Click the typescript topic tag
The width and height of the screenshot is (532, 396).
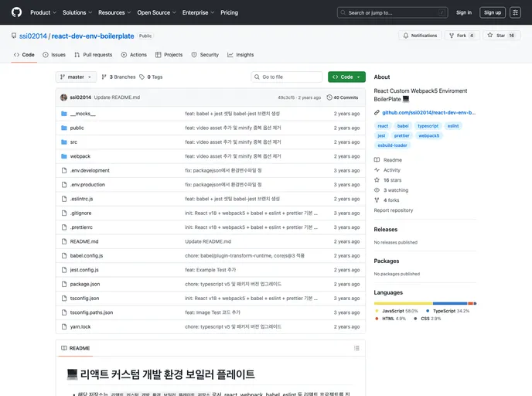click(x=428, y=126)
